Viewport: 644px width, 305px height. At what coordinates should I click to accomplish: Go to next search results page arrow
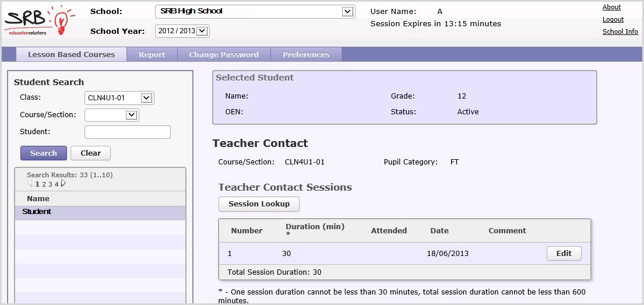click(64, 184)
